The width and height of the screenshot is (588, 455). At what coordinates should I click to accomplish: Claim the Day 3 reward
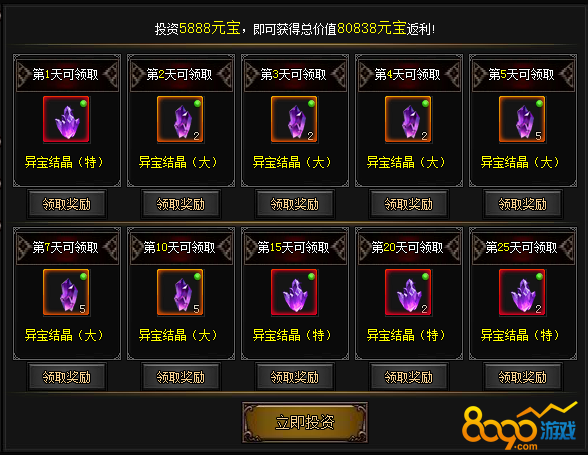295,204
